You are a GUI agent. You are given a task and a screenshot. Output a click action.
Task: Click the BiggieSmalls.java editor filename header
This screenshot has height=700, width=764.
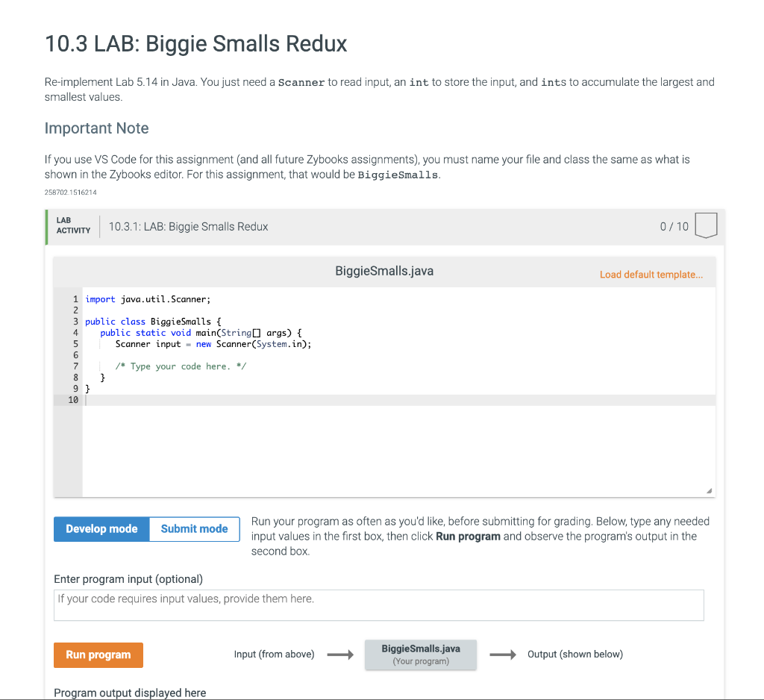click(383, 271)
